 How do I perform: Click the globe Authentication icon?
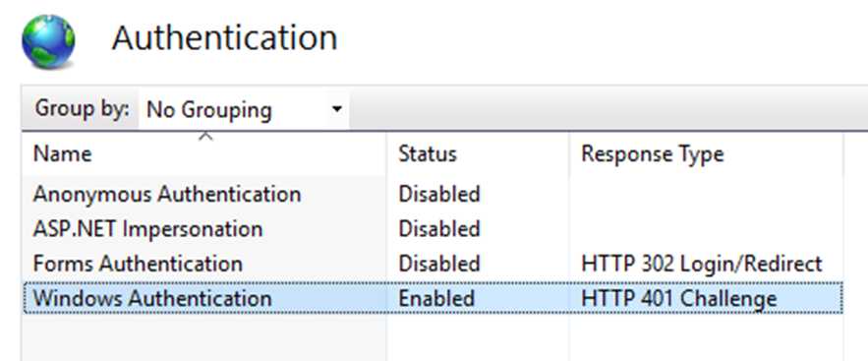point(48,41)
